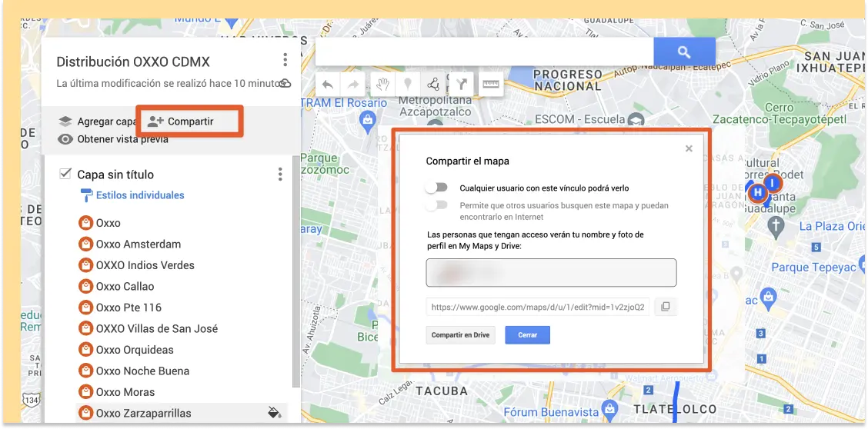Click Compartir in the side panel

(x=181, y=121)
